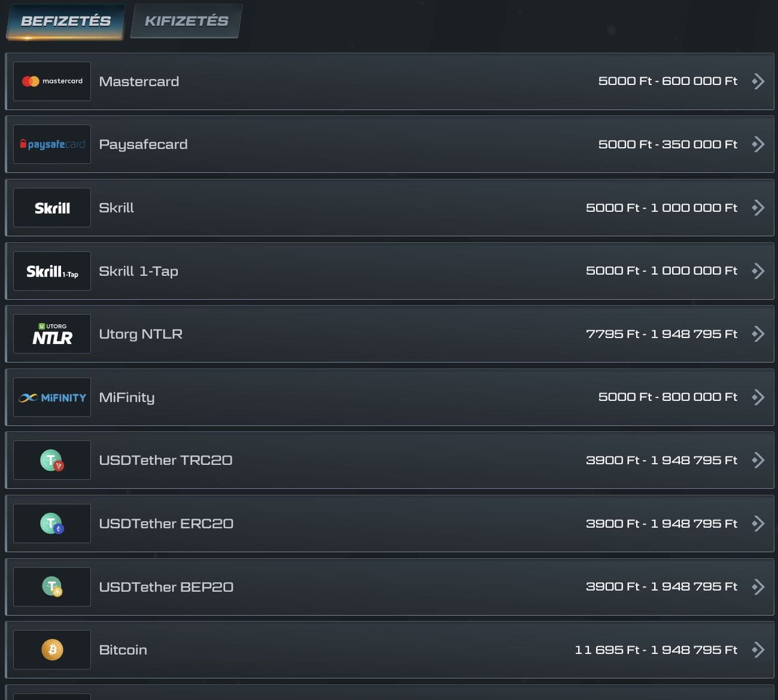Select the Befizetés tab
The height and width of the screenshot is (700, 778).
(66, 21)
